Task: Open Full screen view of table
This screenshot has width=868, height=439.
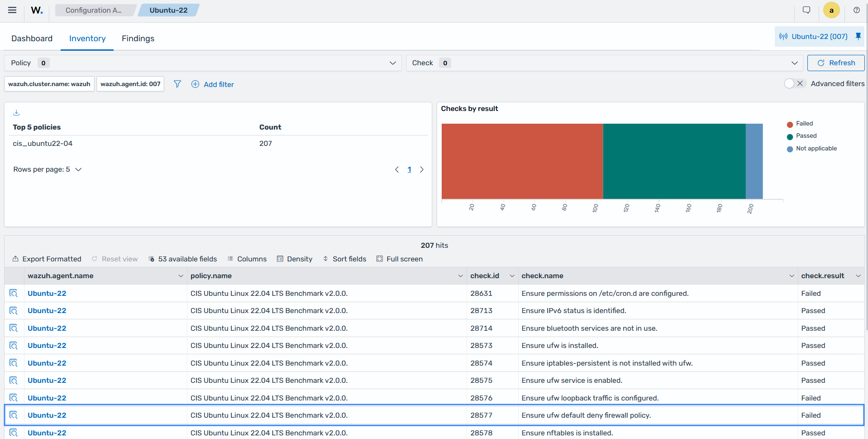Action: pyautogui.click(x=400, y=259)
